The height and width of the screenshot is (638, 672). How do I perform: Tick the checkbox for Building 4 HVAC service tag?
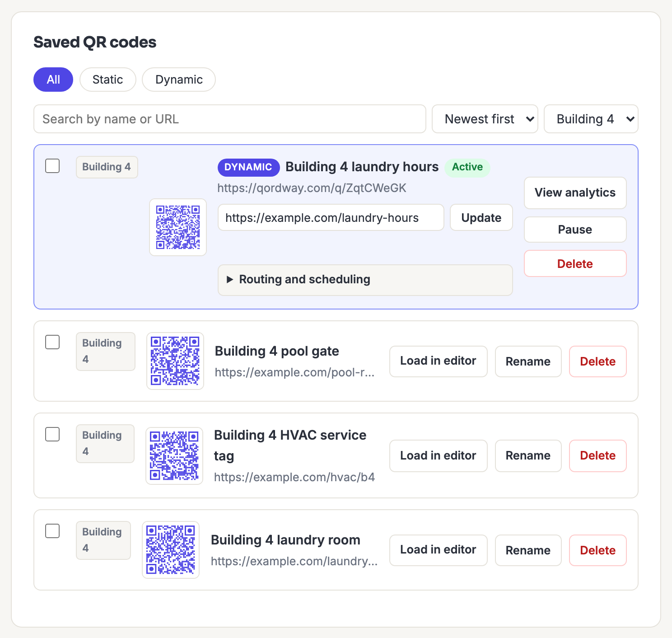[x=52, y=434]
